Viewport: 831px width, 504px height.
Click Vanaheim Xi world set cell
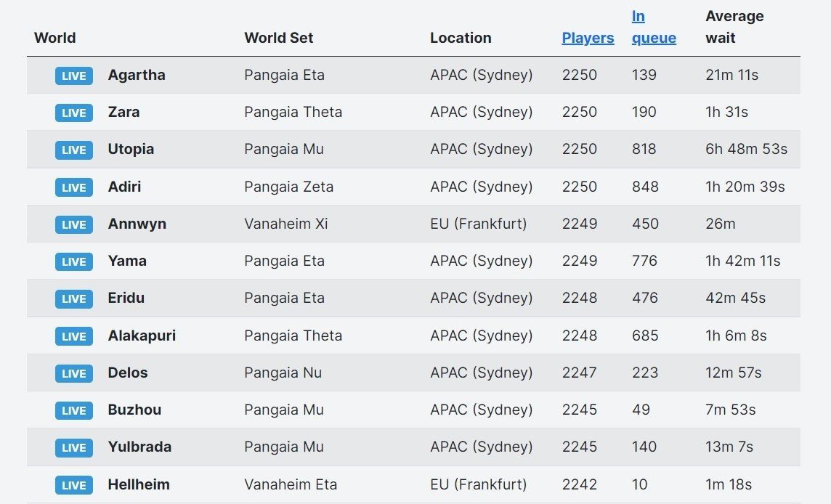pyautogui.click(x=286, y=224)
